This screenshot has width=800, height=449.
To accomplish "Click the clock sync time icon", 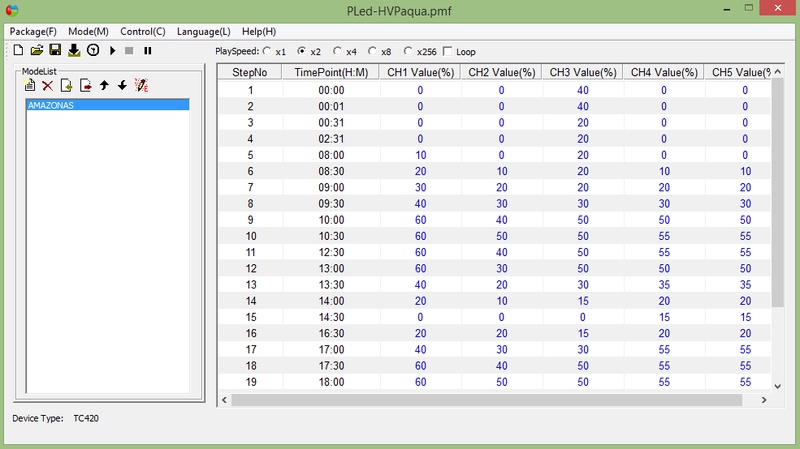I will [x=93, y=50].
